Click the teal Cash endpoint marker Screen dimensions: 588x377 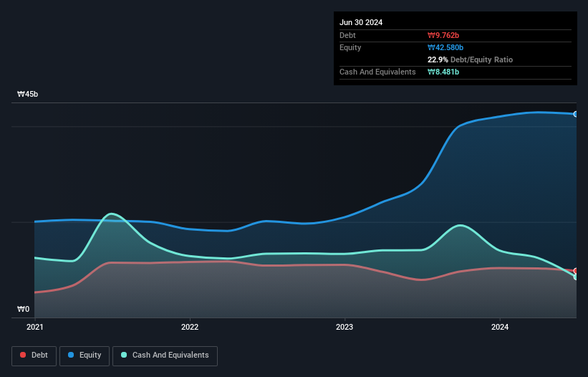click(x=576, y=277)
